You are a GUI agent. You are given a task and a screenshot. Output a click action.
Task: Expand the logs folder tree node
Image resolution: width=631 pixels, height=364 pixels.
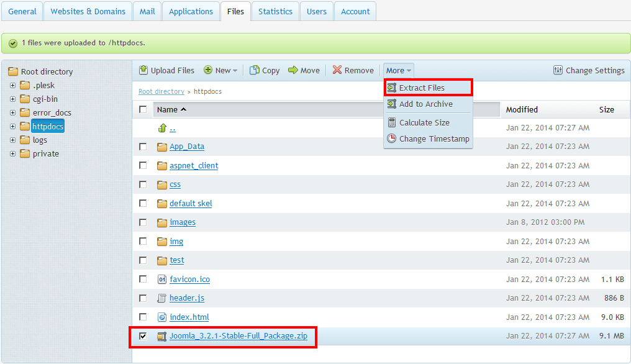click(x=12, y=140)
